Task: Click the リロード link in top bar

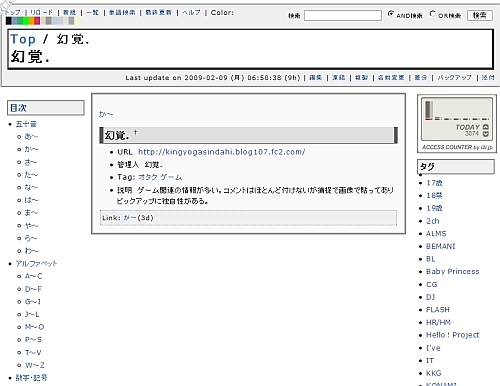Action: [x=41, y=12]
